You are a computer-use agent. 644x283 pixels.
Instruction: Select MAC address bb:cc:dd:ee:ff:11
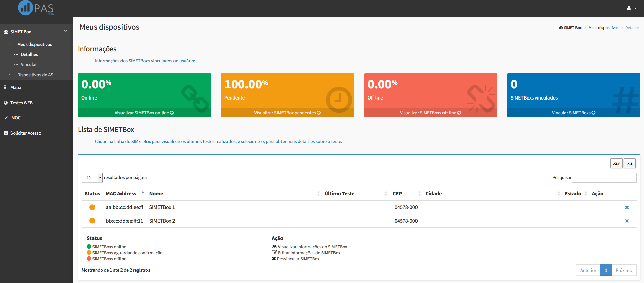tap(125, 221)
